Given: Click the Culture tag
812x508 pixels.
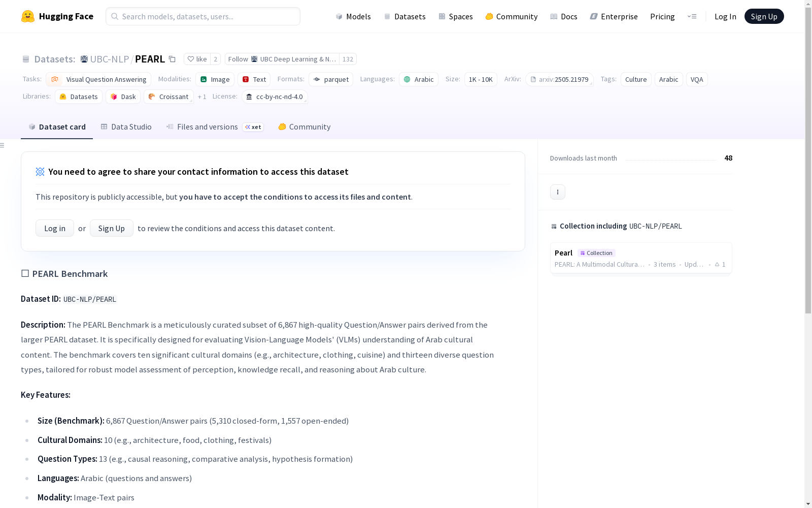Looking at the screenshot, I should (x=636, y=79).
